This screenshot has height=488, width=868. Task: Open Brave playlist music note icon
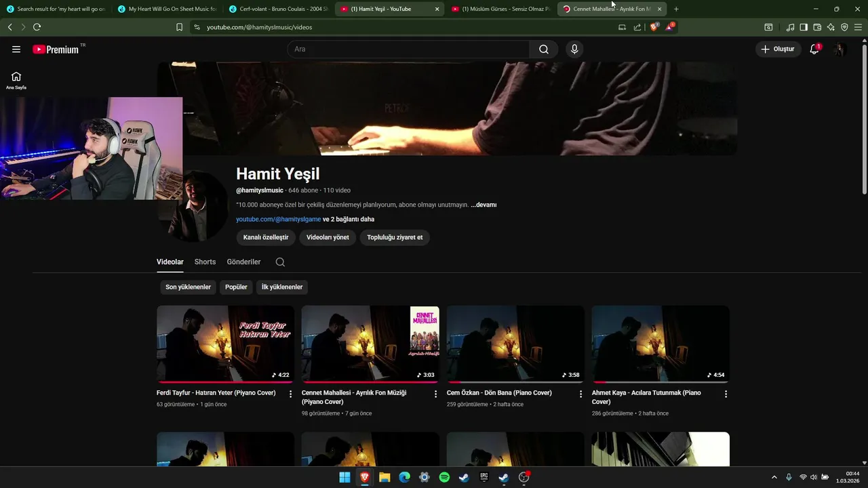coord(790,27)
